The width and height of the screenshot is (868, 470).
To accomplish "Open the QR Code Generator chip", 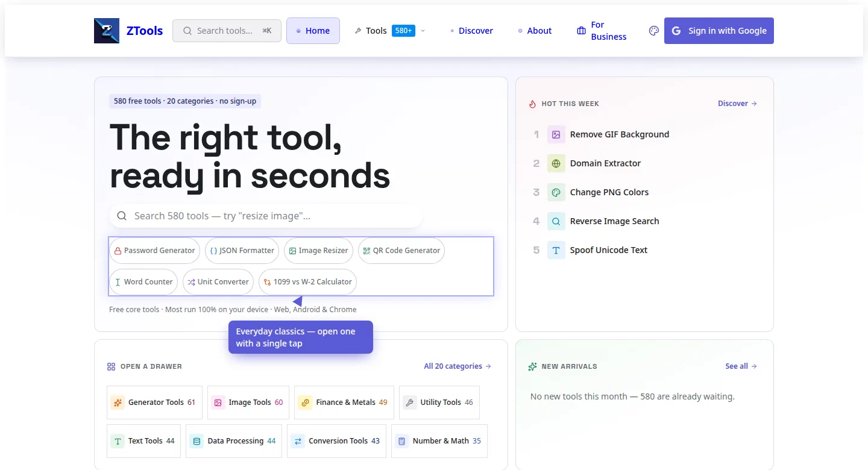I will [401, 251].
